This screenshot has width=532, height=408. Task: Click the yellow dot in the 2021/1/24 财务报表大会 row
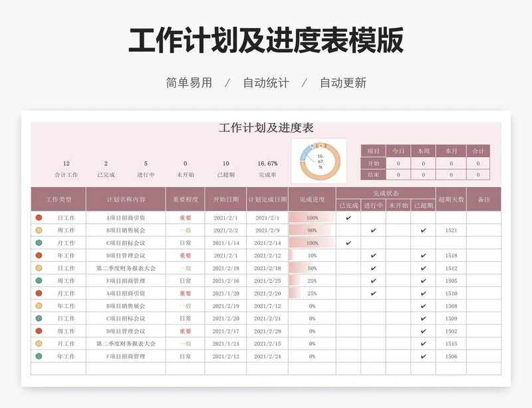39,343
